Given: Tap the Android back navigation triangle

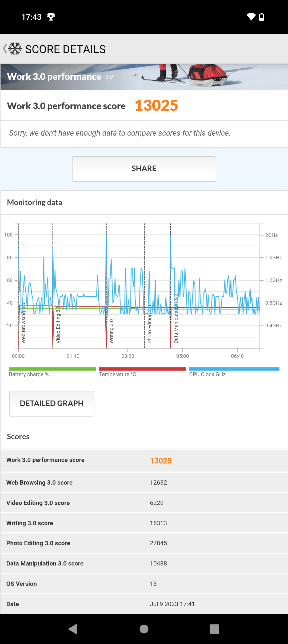Looking at the screenshot, I should [73, 629].
